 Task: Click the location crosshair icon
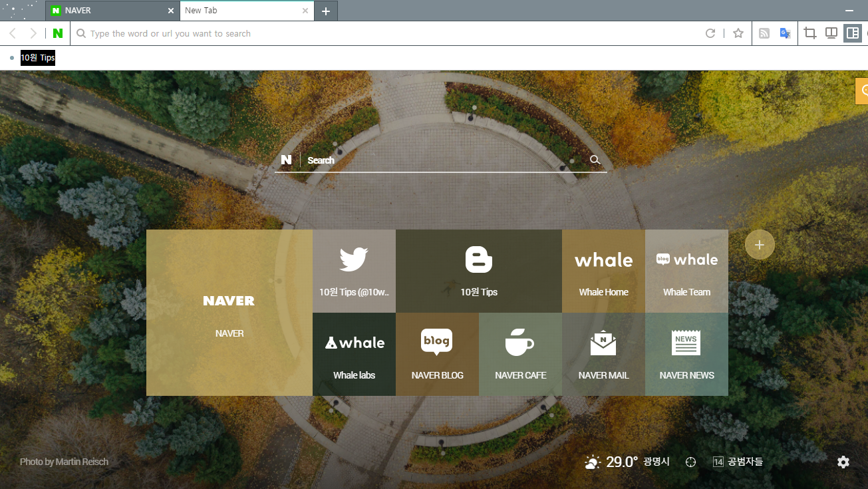pyautogui.click(x=690, y=461)
